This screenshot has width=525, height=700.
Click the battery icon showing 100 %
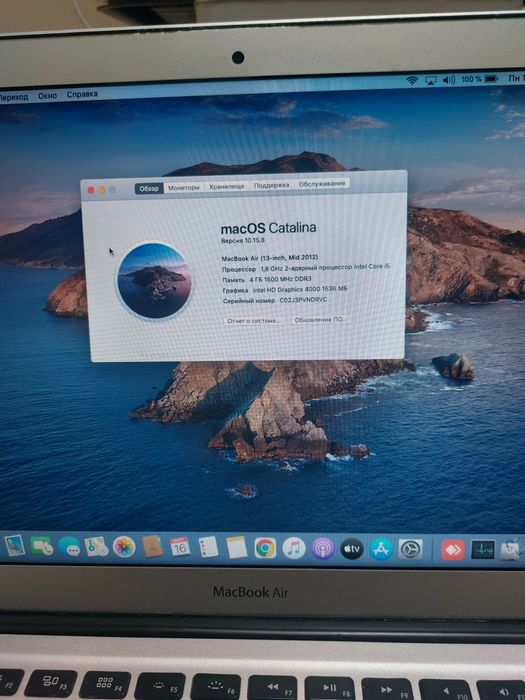point(491,79)
